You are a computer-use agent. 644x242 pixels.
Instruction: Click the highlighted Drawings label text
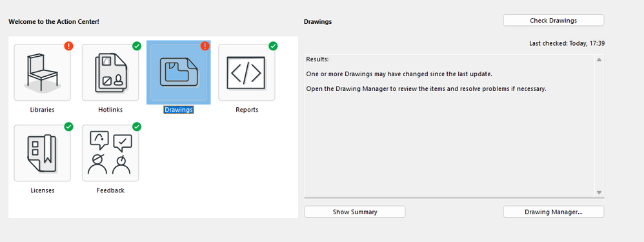click(179, 110)
